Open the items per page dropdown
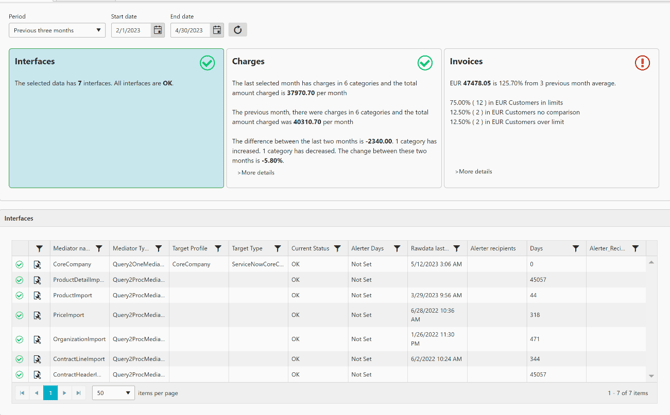The image size is (670, 415). click(113, 393)
